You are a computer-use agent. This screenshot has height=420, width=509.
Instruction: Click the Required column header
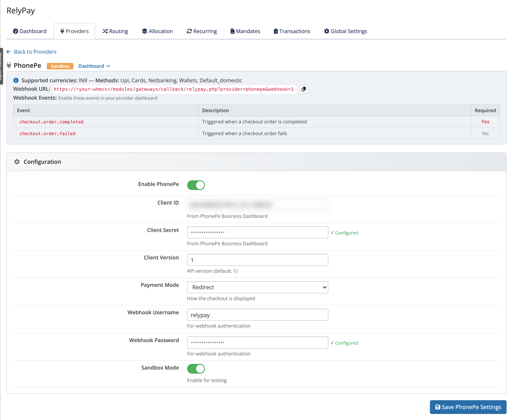point(485,110)
